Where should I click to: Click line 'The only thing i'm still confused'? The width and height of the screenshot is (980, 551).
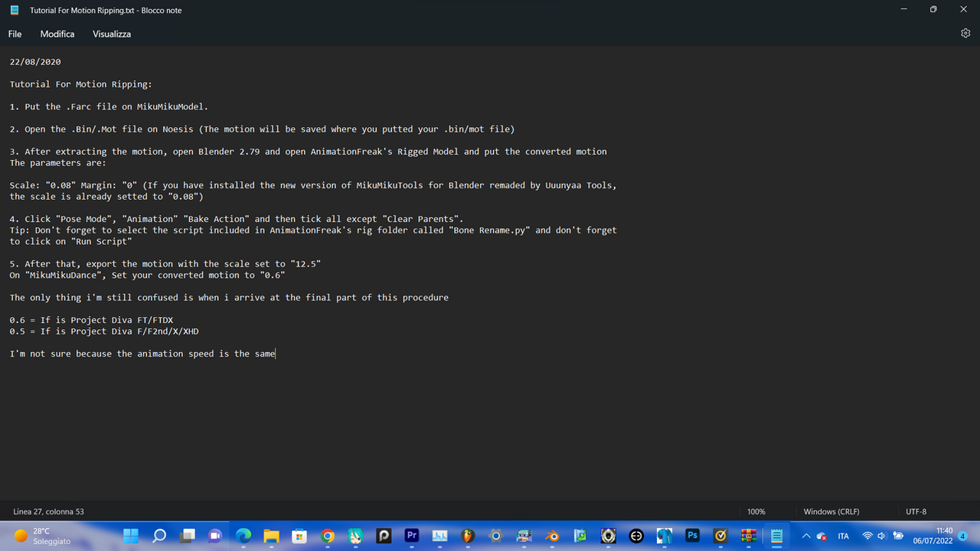coord(229,298)
